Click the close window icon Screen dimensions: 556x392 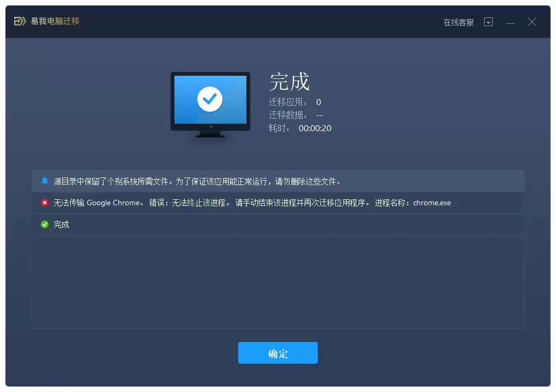(531, 22)
